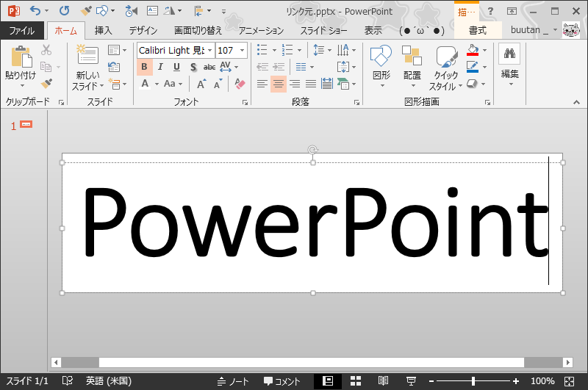Select Align Right paragraph button
The width and height of the screenshot is (588, 390).
click(295, 84)
